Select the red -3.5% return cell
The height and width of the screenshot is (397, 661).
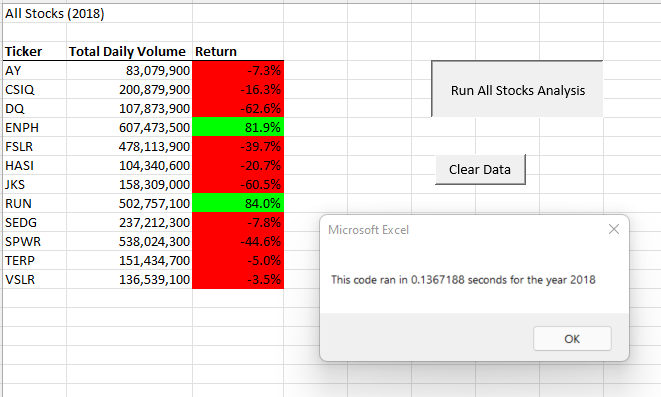238,279
